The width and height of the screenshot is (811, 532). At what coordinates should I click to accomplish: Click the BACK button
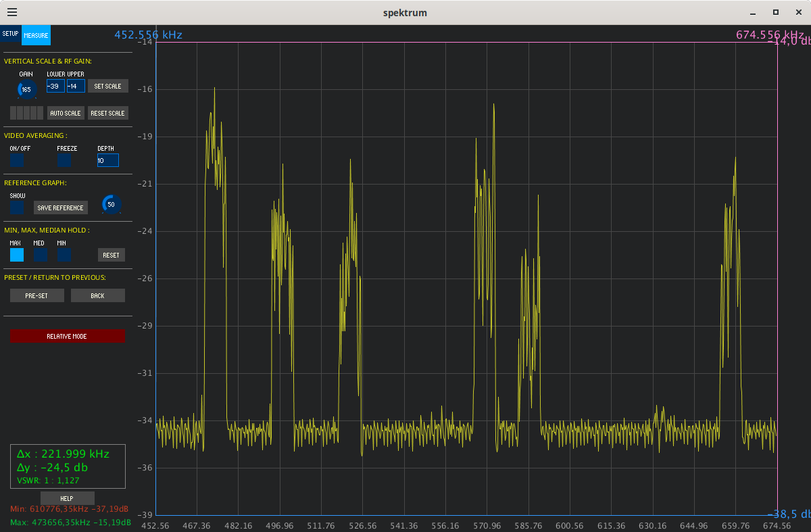pos(98,295)
